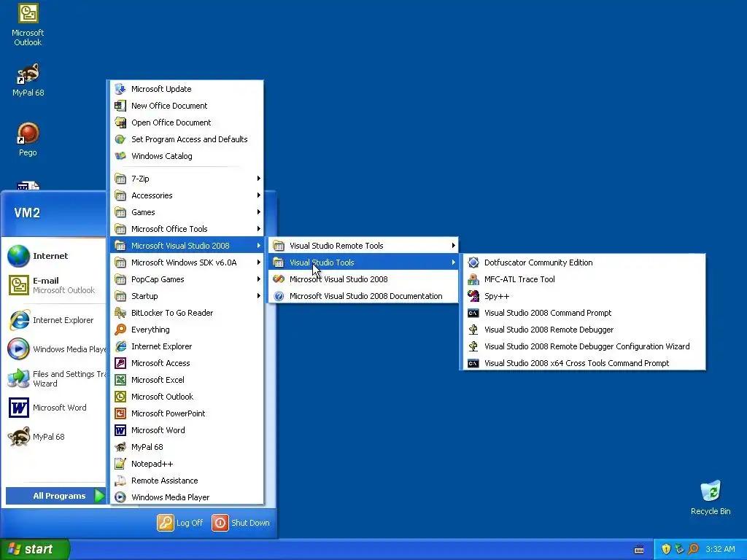Viewport: 747px width, 560px height.
Task: Open Remote Debugger Configuration Wizard icon
Action: 473,346
